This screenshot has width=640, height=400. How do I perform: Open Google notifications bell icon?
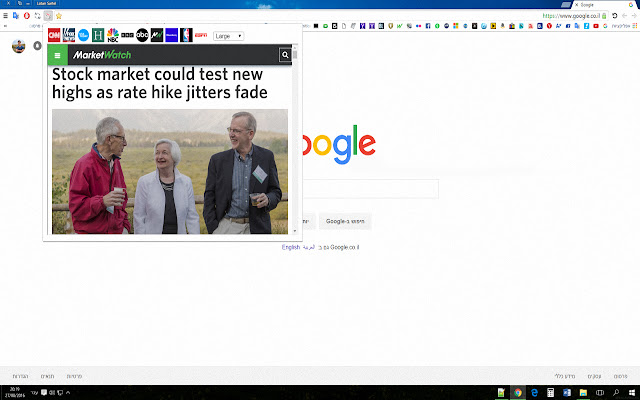pyautogui.click(x=37, y=46)
